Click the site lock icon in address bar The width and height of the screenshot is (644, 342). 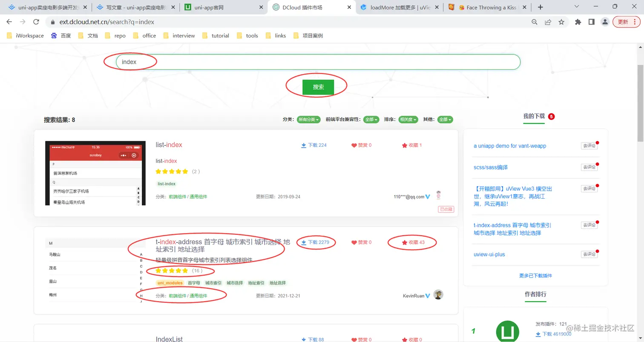point(53,22)
